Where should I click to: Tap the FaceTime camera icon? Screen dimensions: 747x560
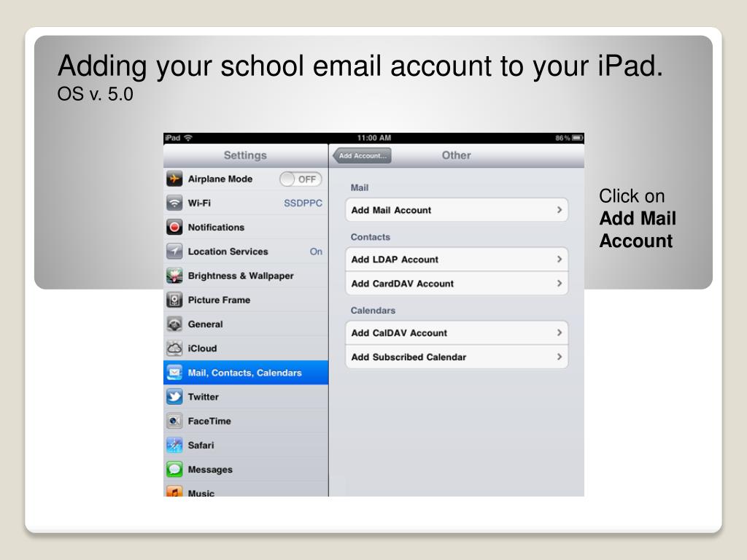tap(174, 421)
